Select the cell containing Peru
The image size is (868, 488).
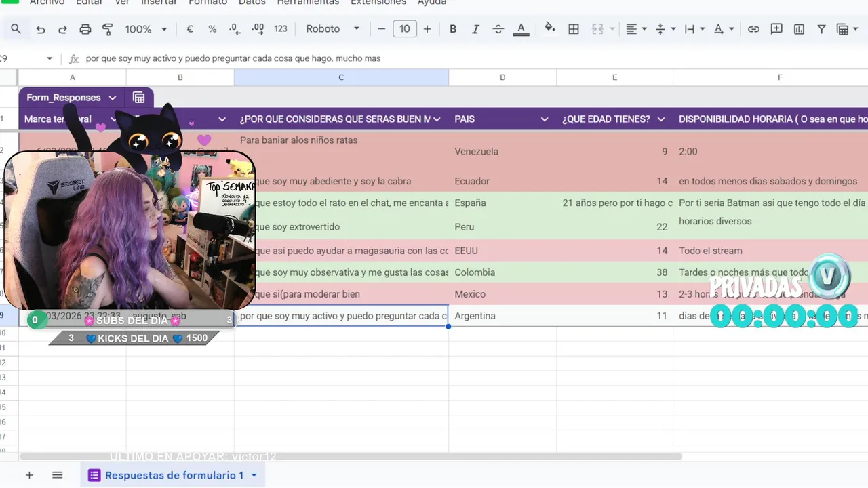pyautogui.click(x=502, y=226)
